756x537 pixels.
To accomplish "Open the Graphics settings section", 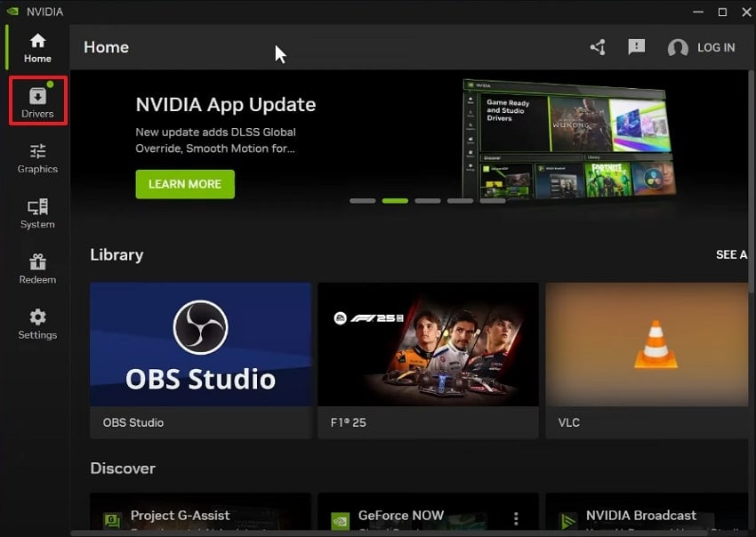I will coord(37,158).
